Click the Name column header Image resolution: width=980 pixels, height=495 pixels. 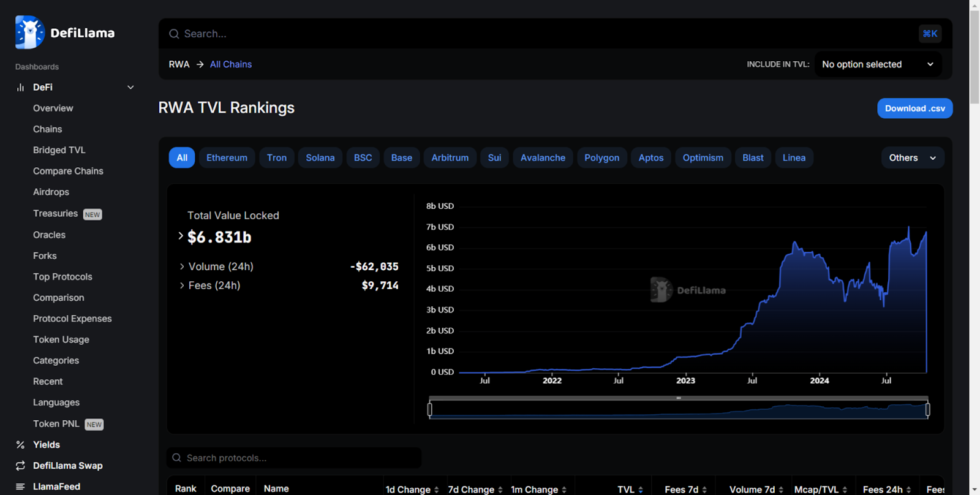[276, 489]
